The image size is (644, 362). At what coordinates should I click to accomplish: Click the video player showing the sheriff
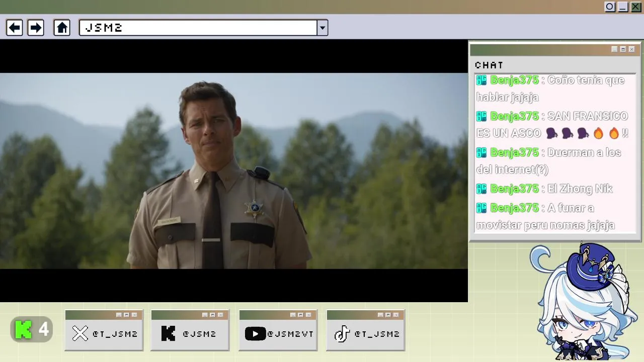(234, 171)
